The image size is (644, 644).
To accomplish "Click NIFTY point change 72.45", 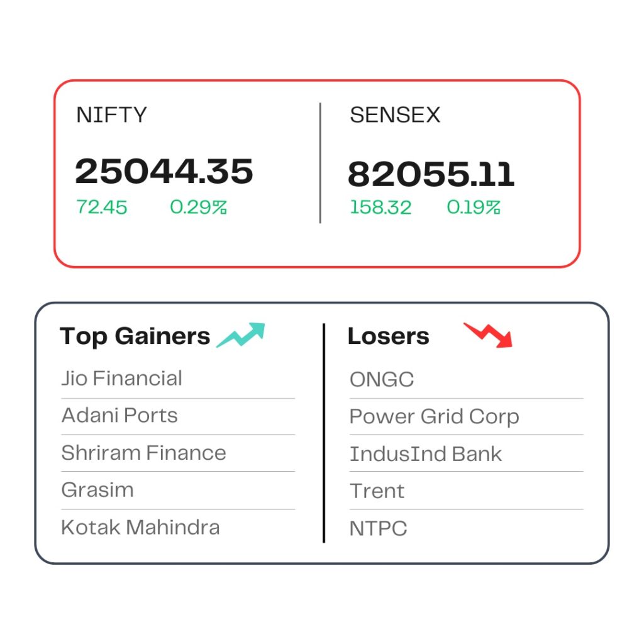I will [102, 207].
